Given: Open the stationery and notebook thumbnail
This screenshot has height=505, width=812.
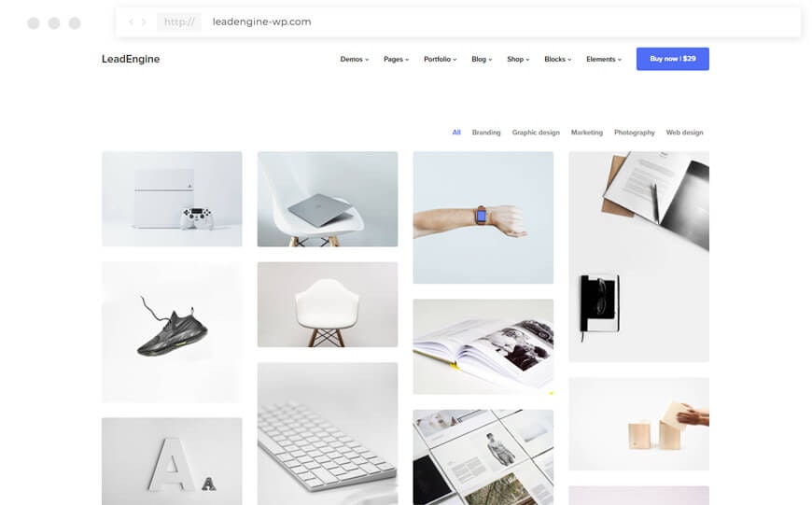Looking at the screenshot, I should (x=639, y=257).
